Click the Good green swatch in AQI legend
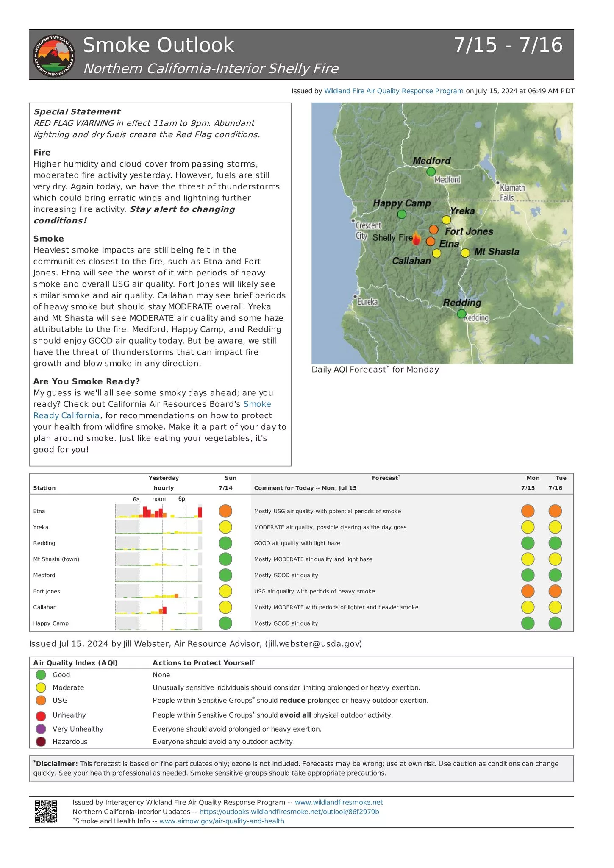Image resolution: width=614 pixels, height=868 pixels. pos(41,675)
